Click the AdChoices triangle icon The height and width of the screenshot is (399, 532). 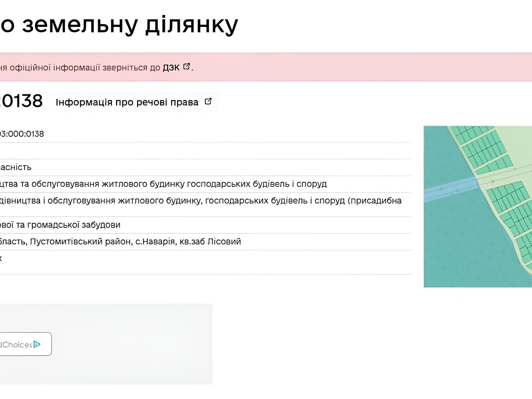[37, 344]
